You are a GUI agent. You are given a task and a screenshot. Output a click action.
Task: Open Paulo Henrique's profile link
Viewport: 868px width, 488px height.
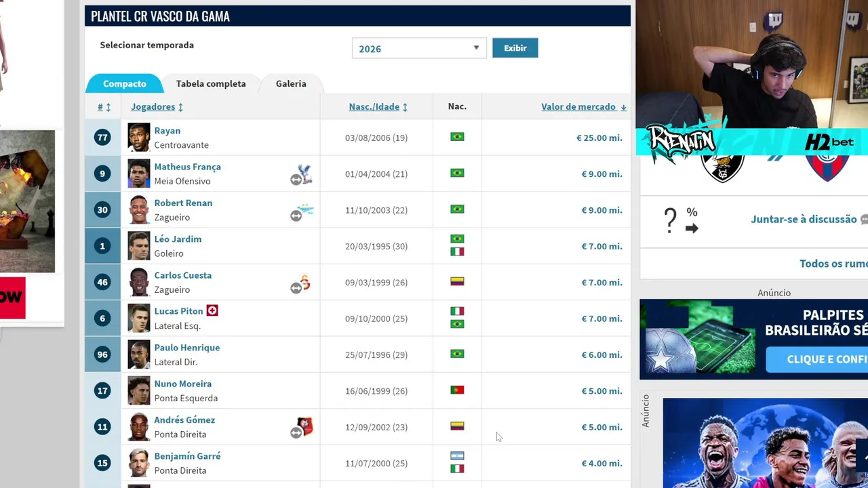pos(186,348)
